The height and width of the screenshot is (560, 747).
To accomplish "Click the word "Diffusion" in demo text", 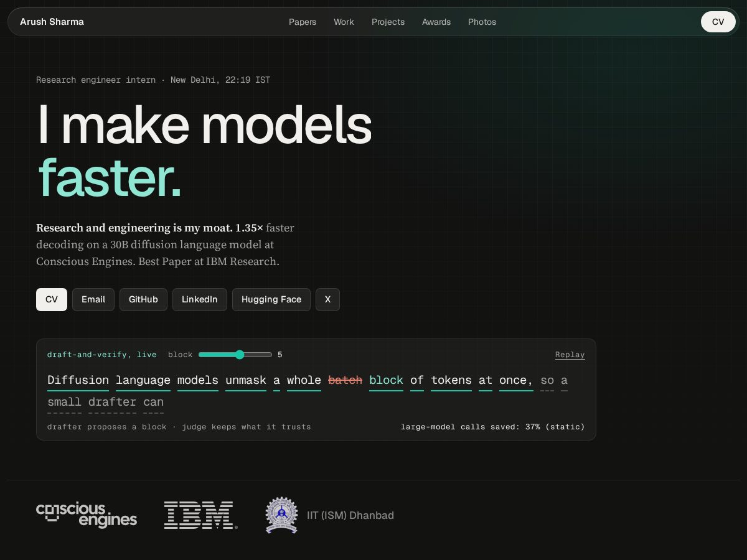I will click(x=78, y=380).
